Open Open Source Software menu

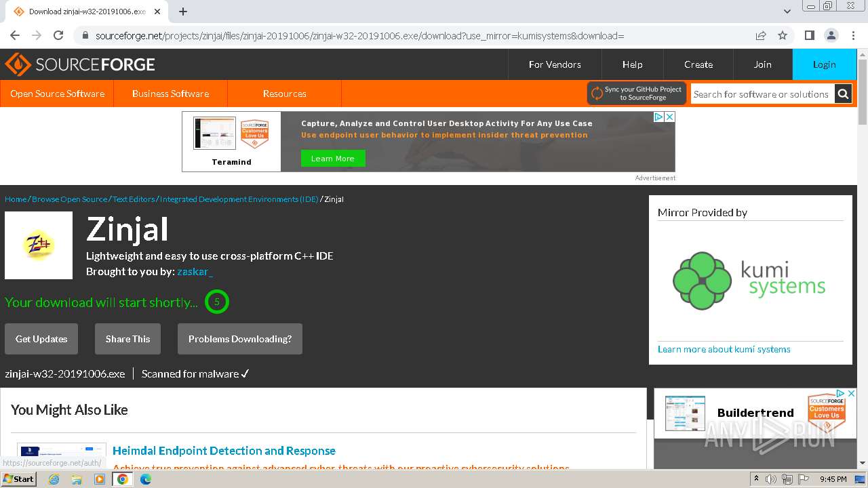point(57,94)
